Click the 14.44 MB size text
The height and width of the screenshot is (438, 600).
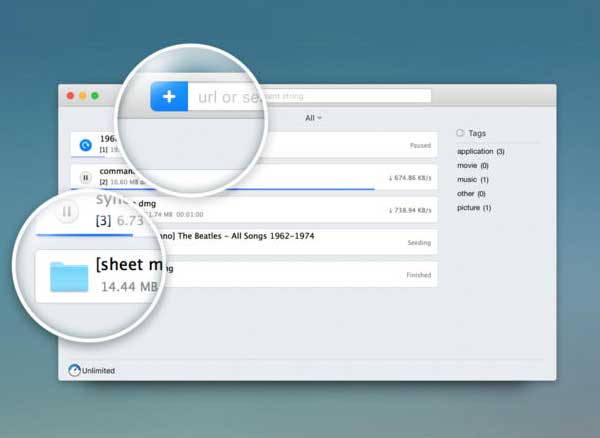pos(129,287)
